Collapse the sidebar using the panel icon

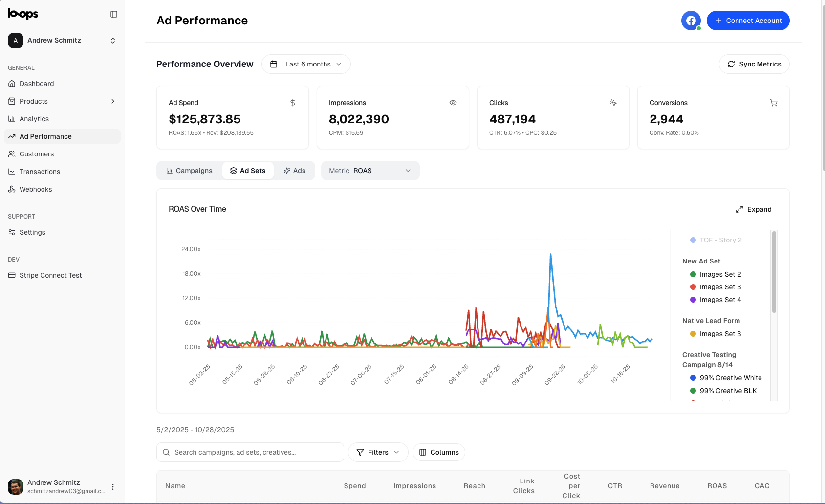[114, 14]
